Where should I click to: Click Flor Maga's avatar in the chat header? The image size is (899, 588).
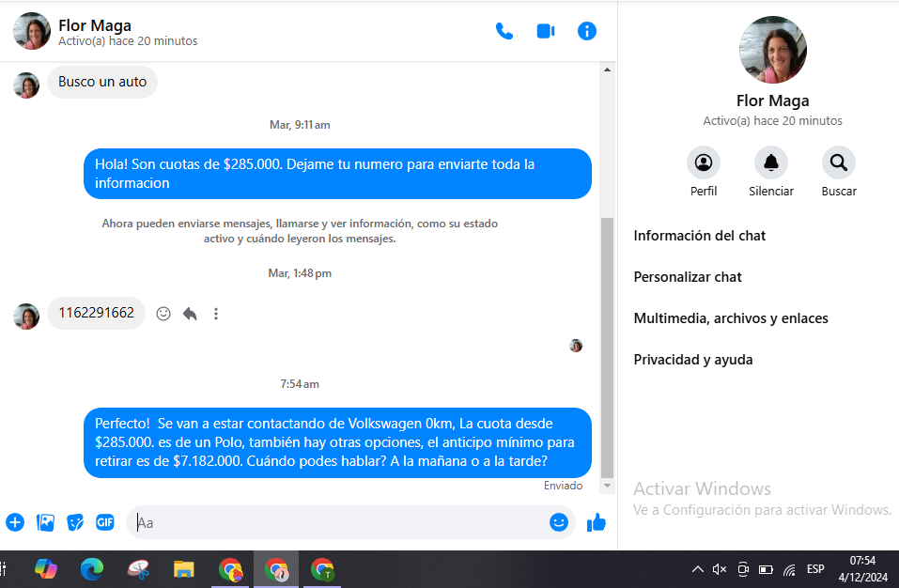32,31
